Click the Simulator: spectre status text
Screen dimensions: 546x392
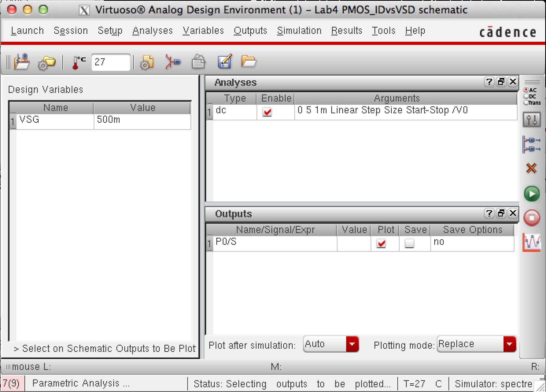tap(493, 384)
